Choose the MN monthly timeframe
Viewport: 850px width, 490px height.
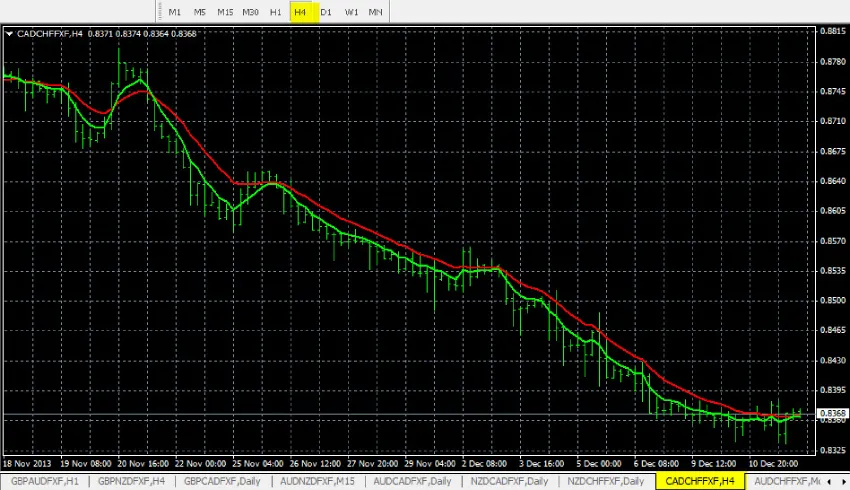point(375,12)
